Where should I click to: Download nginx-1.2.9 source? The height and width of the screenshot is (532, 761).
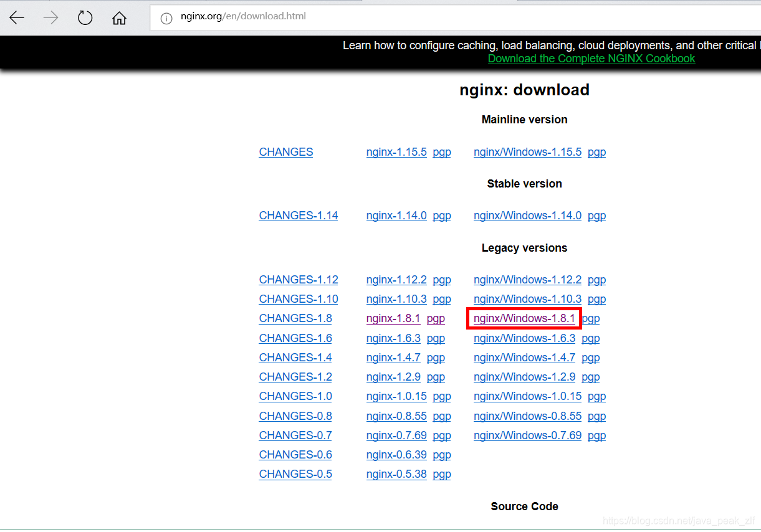click(393, 377)
